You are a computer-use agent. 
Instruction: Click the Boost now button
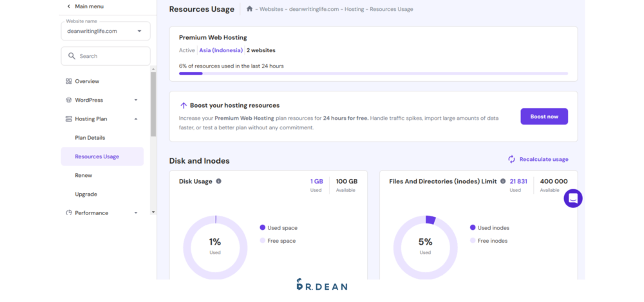(x=544, y=117)
